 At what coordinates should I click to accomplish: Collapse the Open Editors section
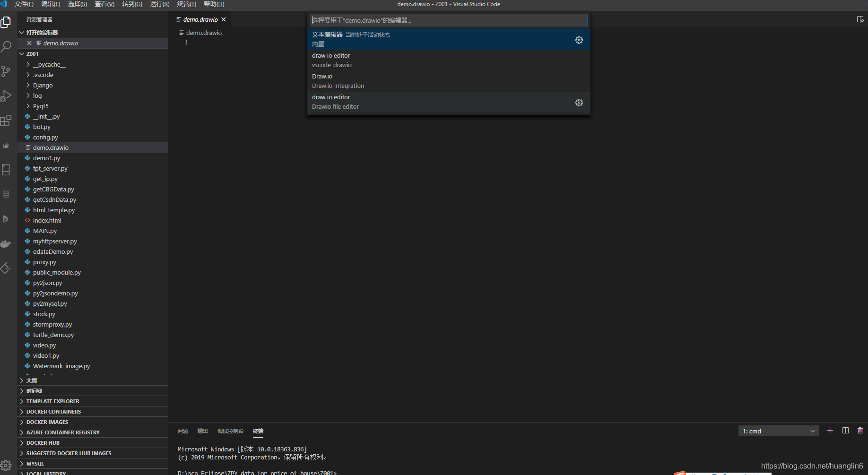pyautogui.click(x=93, y=33)
